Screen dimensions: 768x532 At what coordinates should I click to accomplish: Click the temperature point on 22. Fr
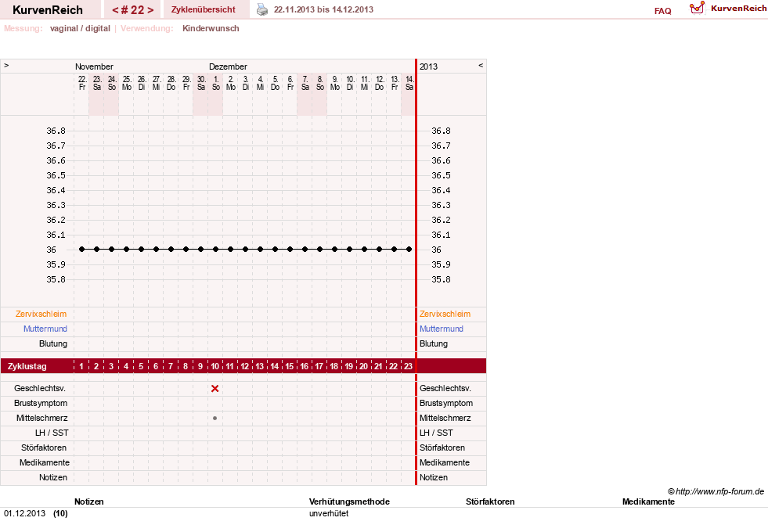tap(81, 250)
